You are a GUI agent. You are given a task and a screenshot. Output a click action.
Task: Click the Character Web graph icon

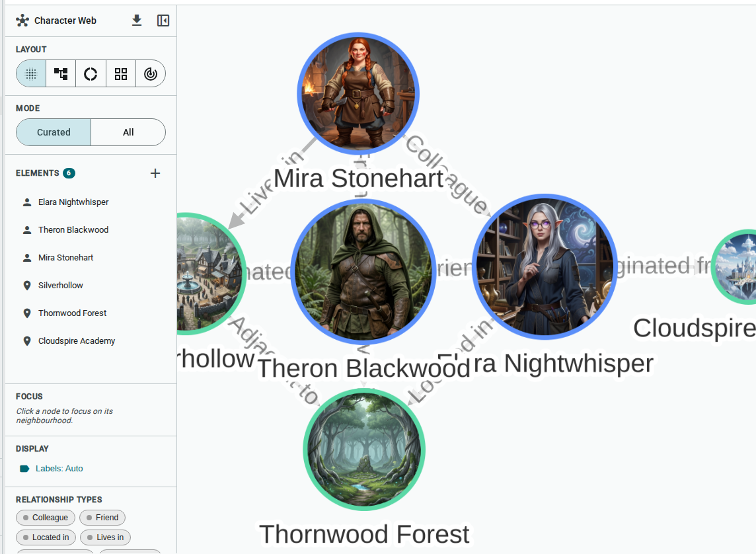point(22,20)
